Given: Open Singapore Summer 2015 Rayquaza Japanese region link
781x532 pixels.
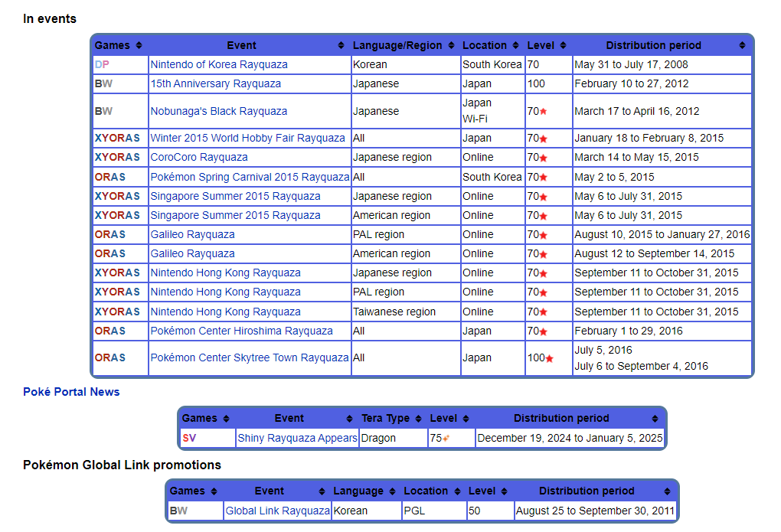Looking at the screenshot, I should click(236, 196).
